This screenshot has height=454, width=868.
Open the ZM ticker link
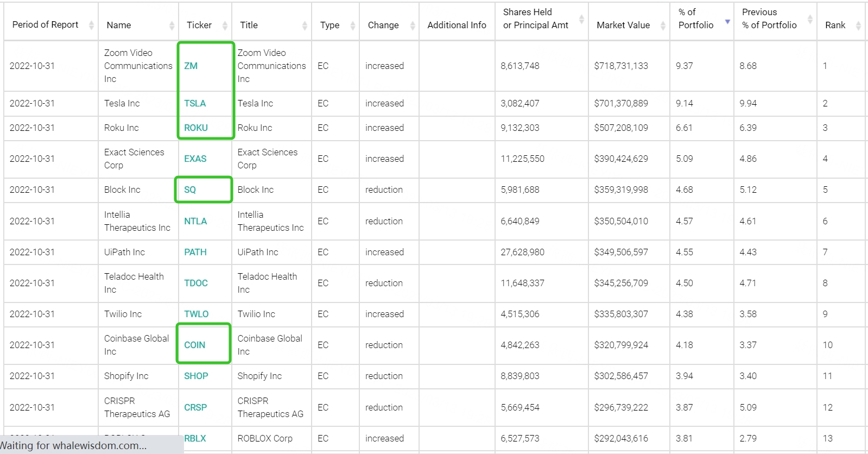pyautogui.click(x=191, y=66)
